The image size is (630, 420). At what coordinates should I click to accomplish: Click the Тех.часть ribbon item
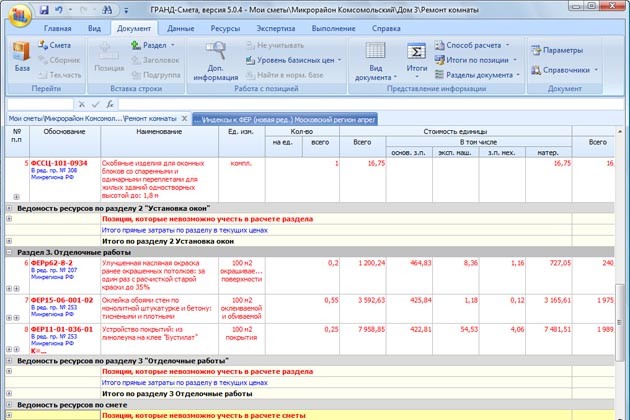point(59,75)
